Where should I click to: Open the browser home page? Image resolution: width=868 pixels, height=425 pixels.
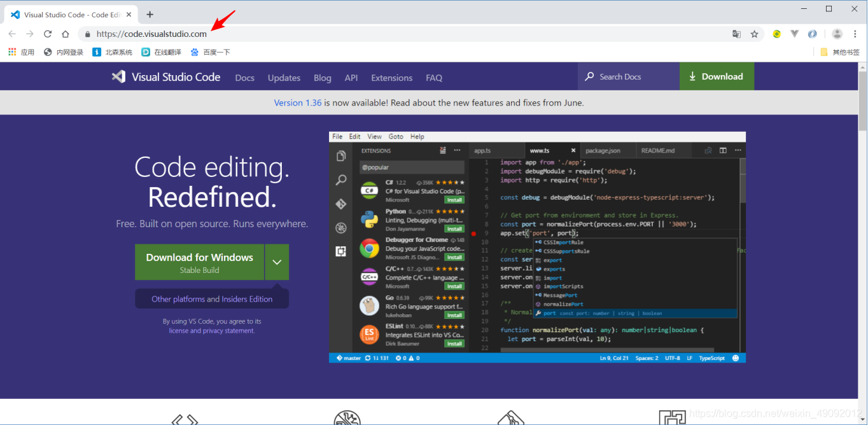[x=66, y=34]
